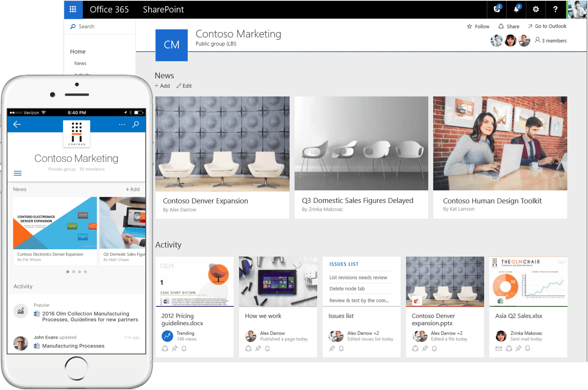Pin the Contoso Denver expansion.pptx card

[425, 349]
